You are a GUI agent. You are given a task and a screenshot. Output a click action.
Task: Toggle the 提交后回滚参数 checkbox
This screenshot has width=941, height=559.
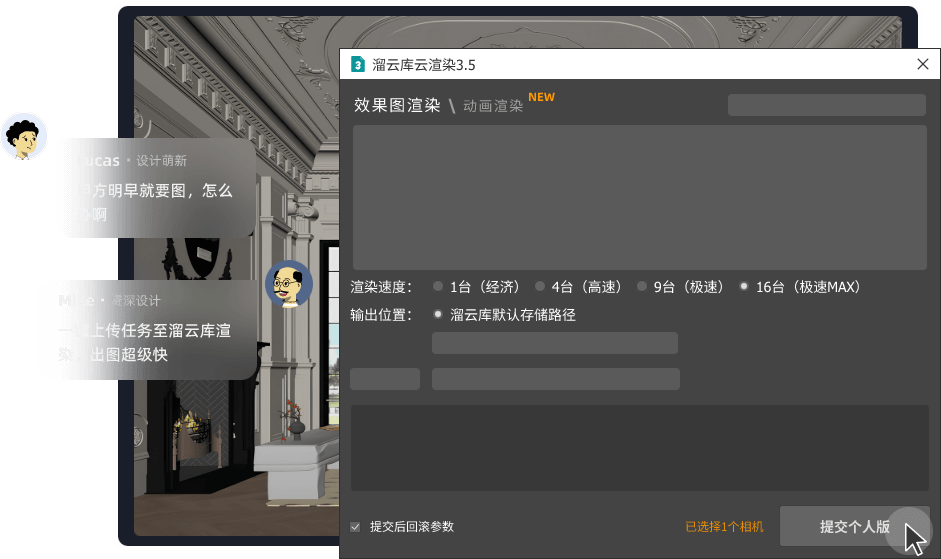click(355, 527)
